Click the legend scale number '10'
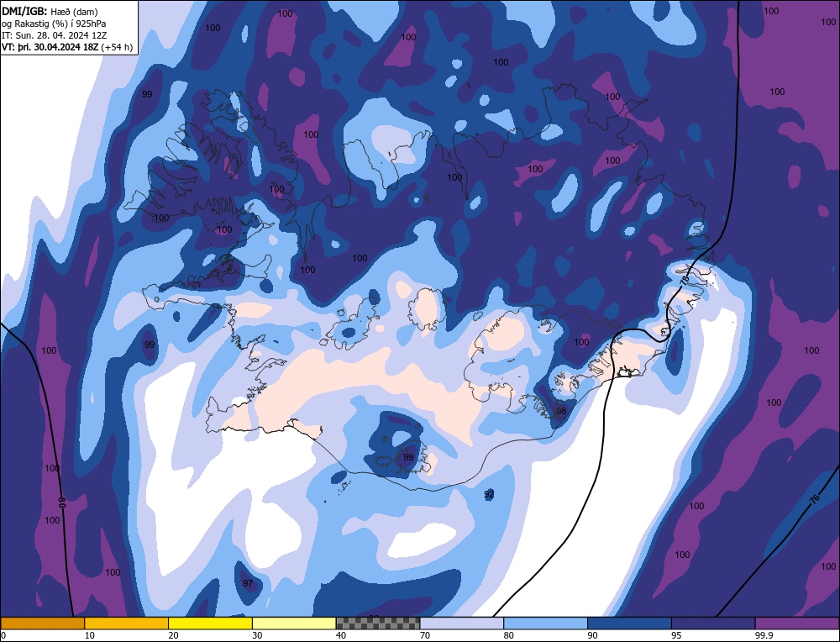 [90, 635]
